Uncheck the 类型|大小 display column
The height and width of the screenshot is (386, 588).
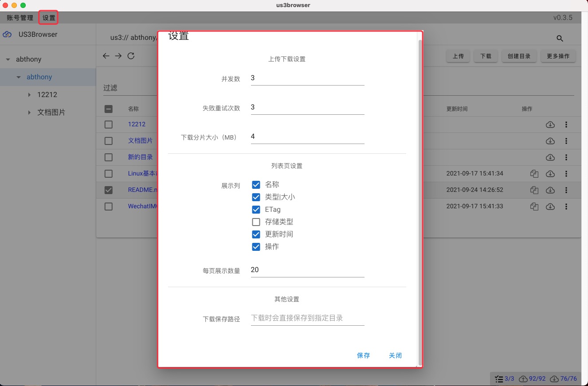click(256, 197)
